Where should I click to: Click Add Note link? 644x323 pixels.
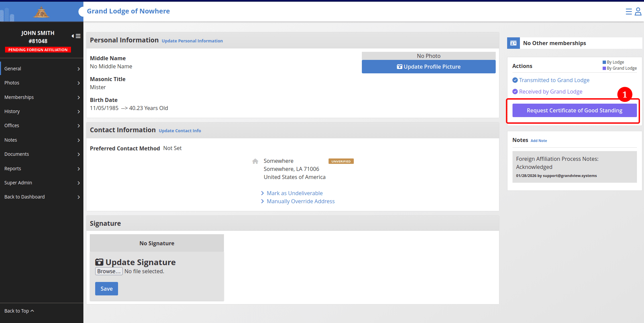click(539, 141)
